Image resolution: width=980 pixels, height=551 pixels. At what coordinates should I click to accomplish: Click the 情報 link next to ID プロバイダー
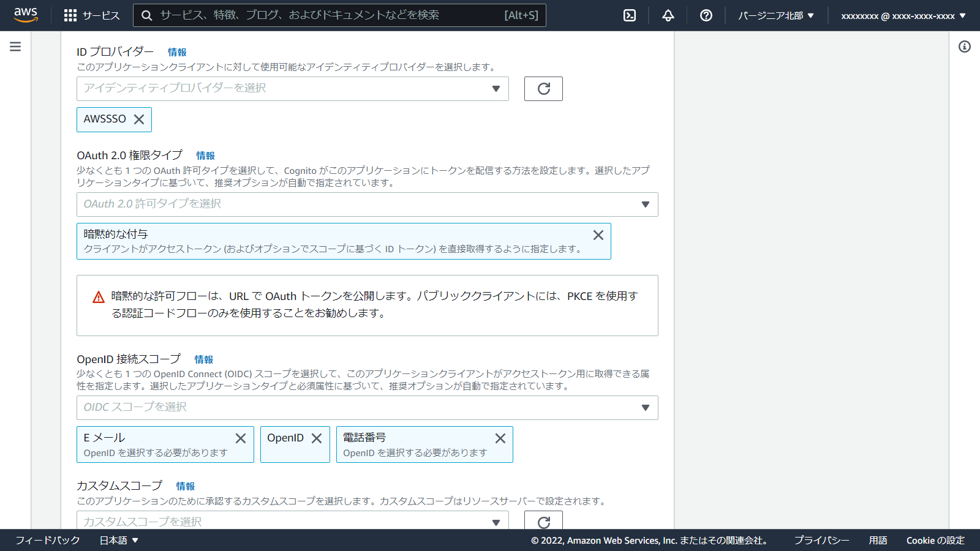178,52
